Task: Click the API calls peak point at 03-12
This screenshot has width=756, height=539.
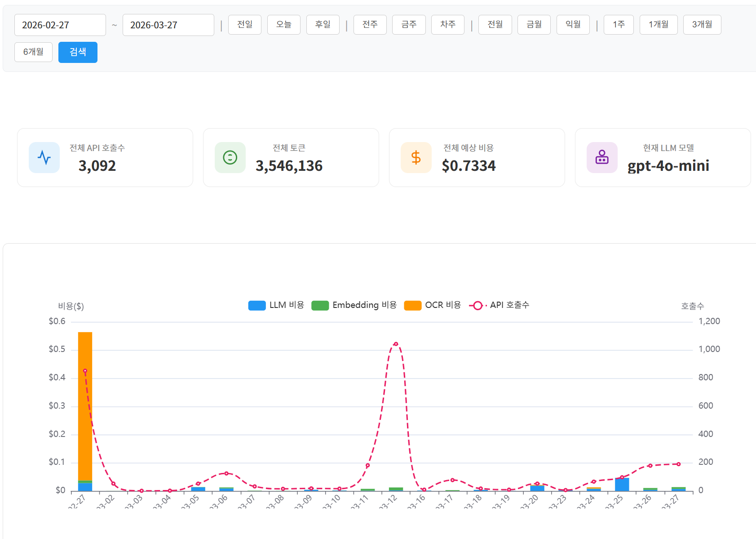Action: coord(396,344)
